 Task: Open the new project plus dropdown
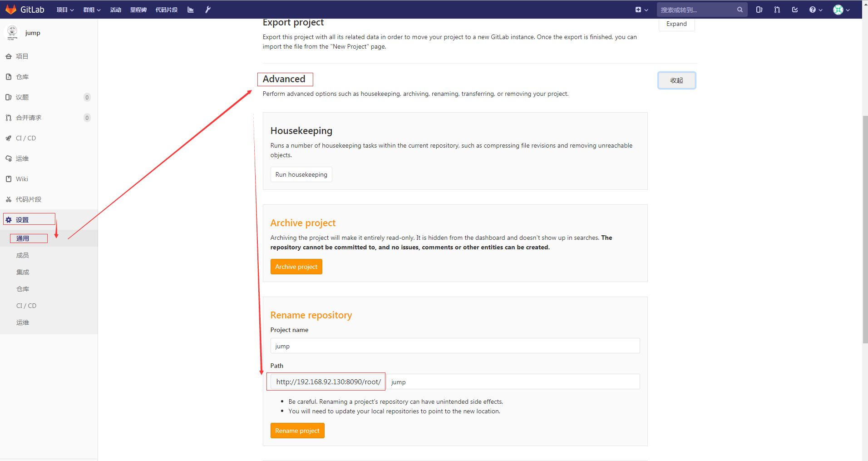641,9
